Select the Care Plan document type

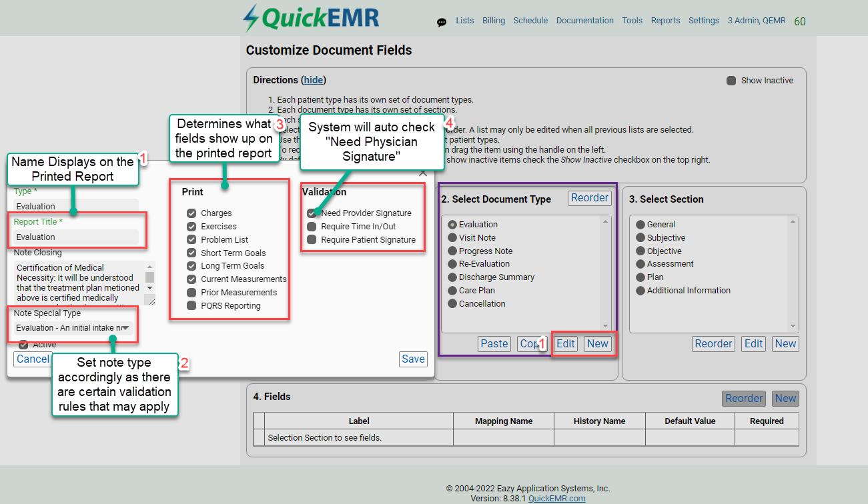click(452, 291)
